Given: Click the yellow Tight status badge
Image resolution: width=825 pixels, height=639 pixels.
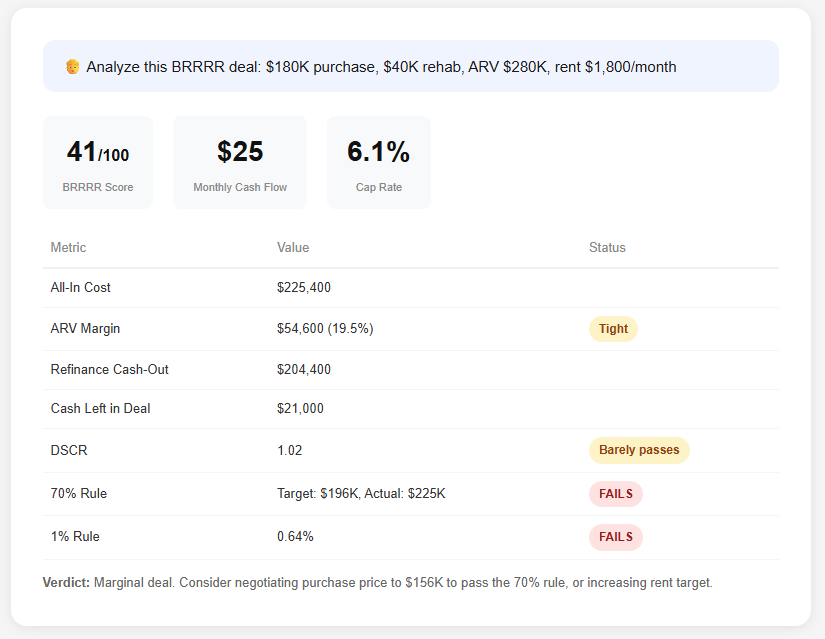Looking at the screenshot, I should [613, 328].
